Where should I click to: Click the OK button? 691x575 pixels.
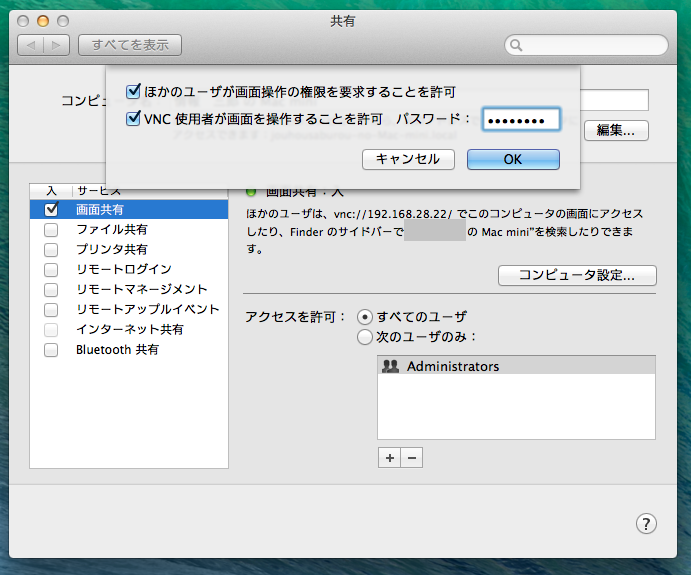(x=513, y=159)
